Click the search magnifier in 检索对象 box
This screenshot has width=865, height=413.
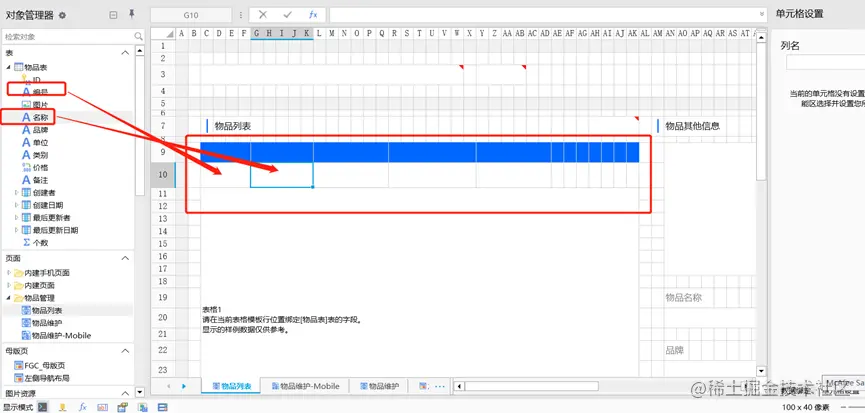pyautogui.click(x=138, y=36)
